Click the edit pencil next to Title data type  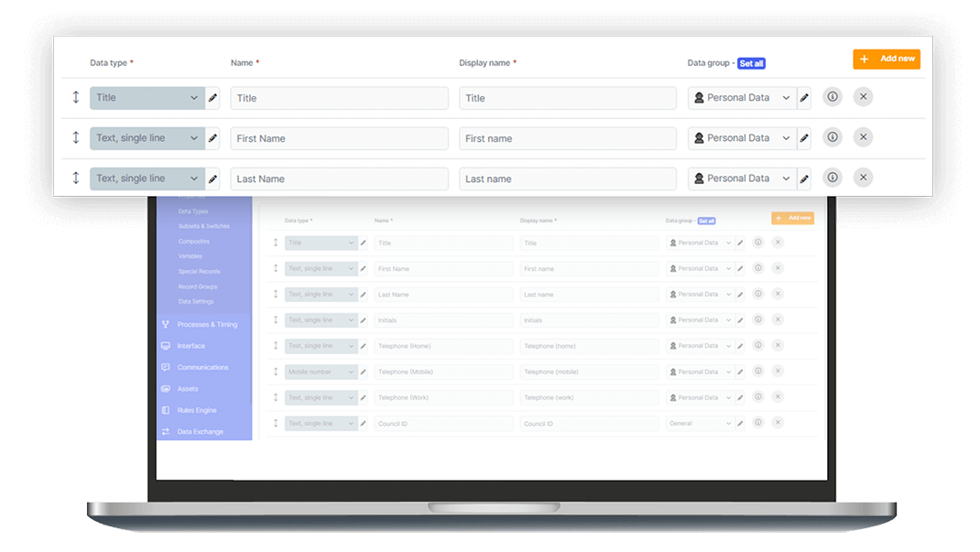212,97
